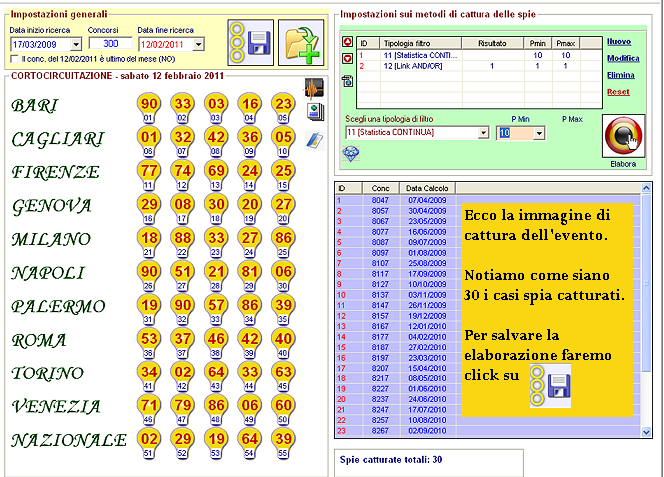Click the Pmax column header
Viewport: 664px width, 477px height.
pos(566,43)
